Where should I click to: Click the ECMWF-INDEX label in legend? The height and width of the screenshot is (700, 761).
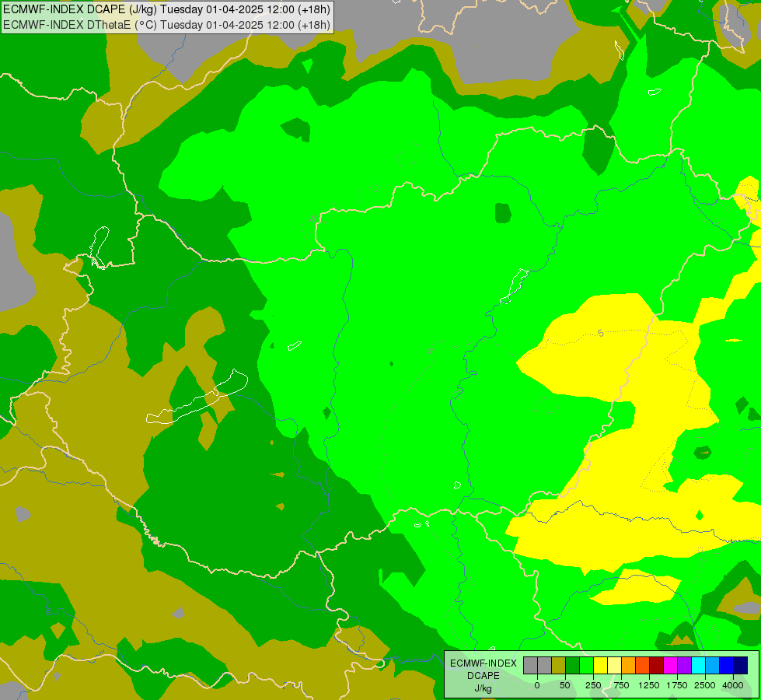pyautogui.click(x=483, y=663)
